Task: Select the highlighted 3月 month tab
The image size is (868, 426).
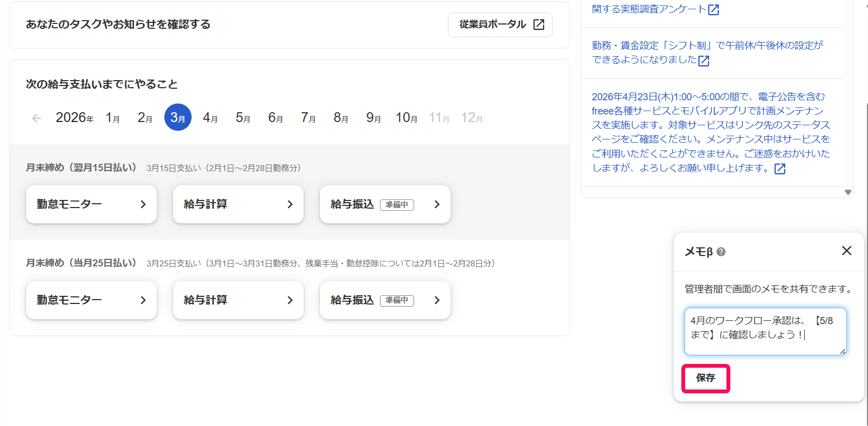Action: [178, 117]
